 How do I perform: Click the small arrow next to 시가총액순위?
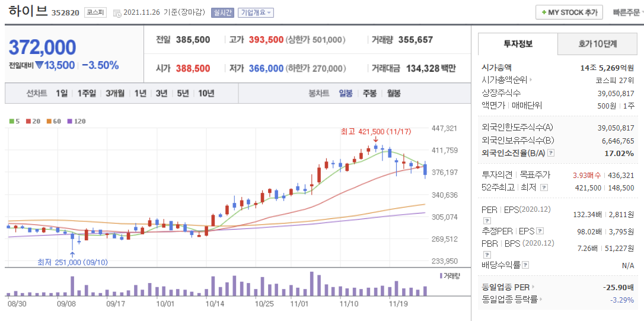pyautogui.click(x=531, y=81)
